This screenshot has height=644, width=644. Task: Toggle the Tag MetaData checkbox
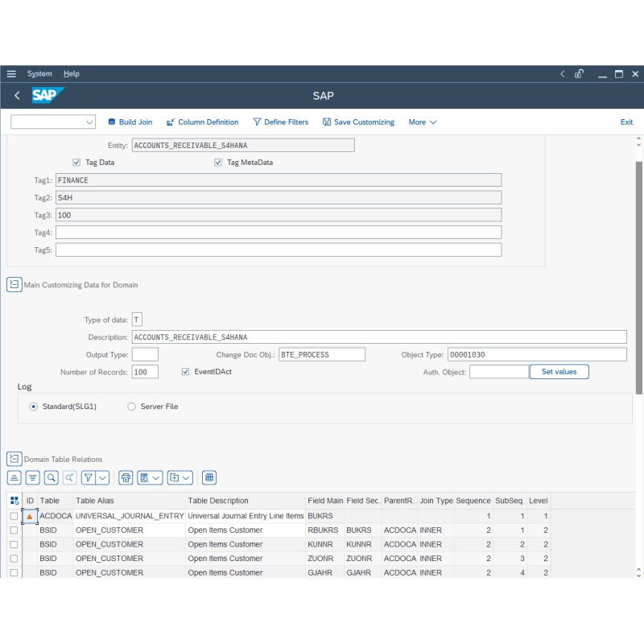[218, 163]
